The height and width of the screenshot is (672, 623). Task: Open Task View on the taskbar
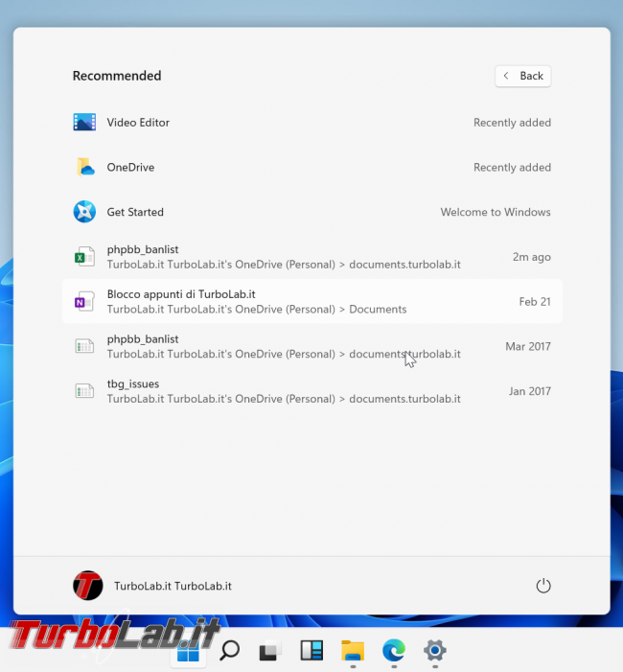click(x=270, y=651)
